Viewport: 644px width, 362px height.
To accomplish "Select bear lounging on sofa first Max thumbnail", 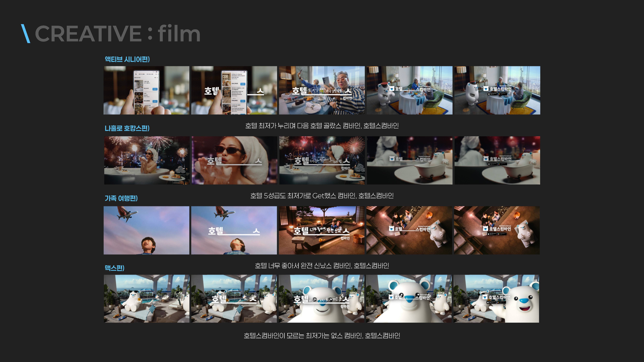I will coord(146,299).
